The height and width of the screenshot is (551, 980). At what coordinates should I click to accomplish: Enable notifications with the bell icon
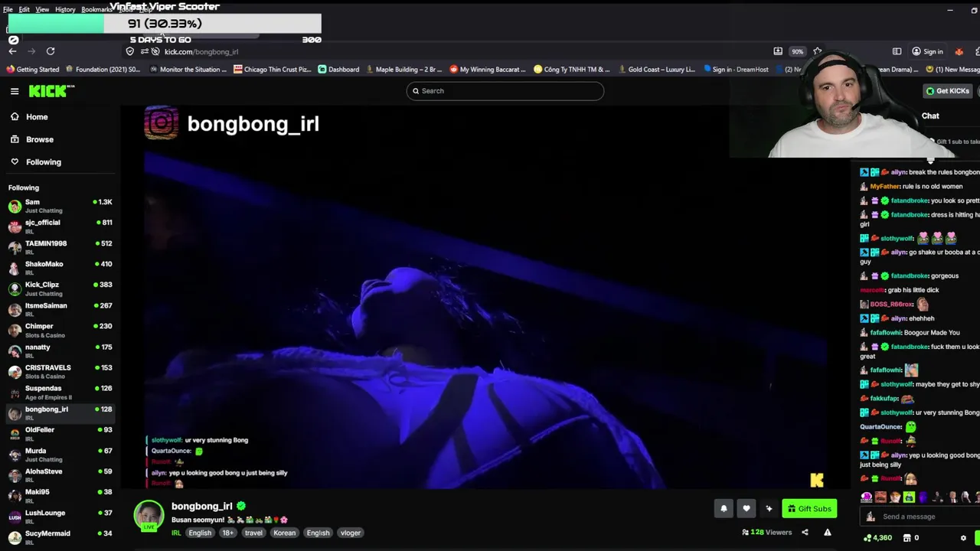coord(724,508)
